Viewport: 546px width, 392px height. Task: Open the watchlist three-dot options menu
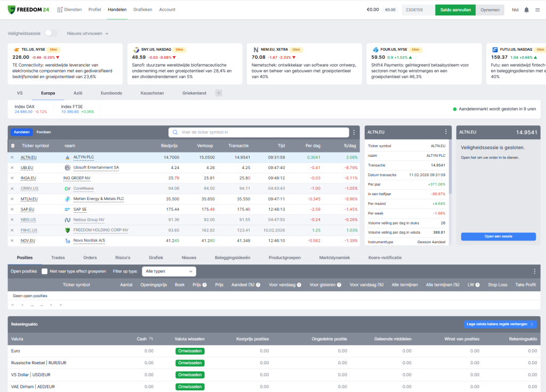[354, 132]
